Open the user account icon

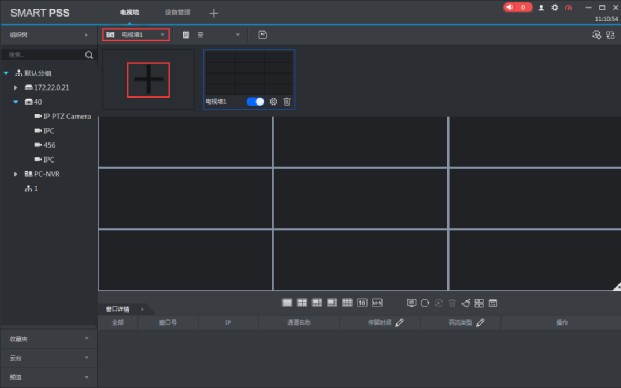pyautogui.click(x=541, y=8)
